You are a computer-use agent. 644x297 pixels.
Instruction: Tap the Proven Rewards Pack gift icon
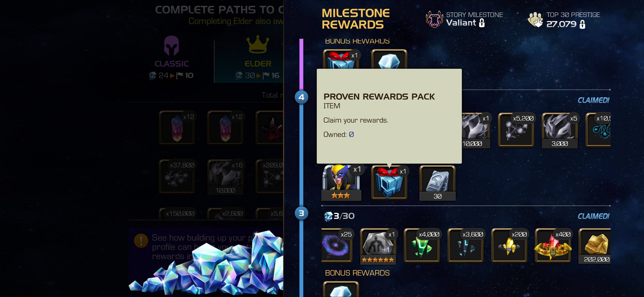click(389, 183)
